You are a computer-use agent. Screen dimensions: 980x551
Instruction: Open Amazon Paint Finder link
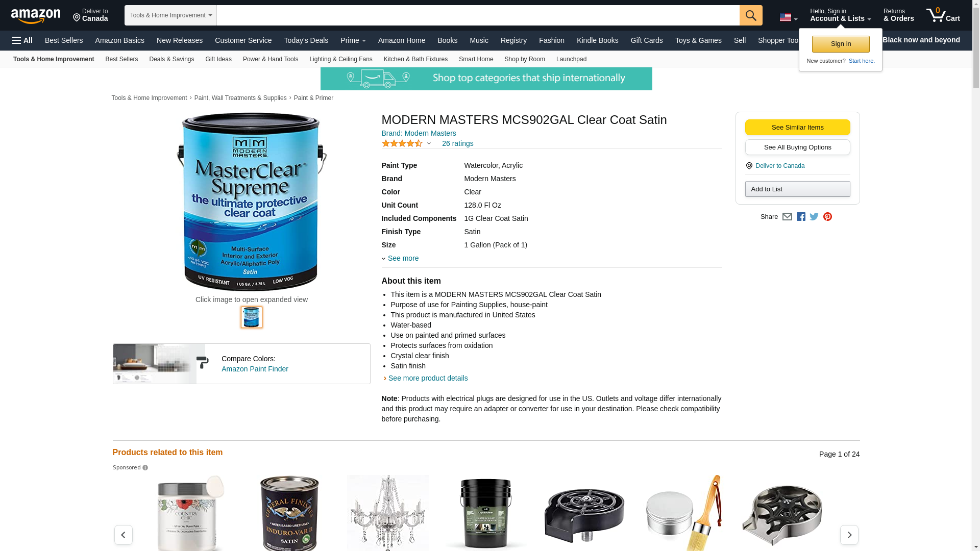pos(255,369)
